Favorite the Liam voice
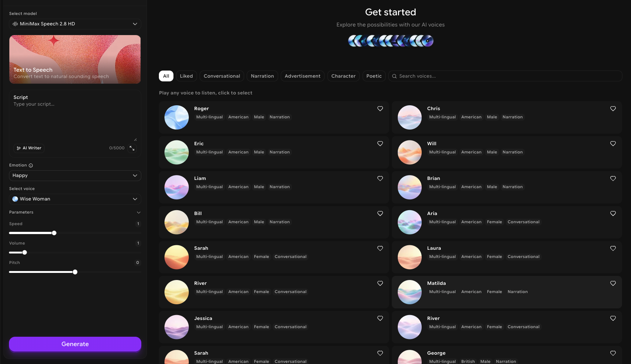This screenshot has height=364, width=631. [380, 178]
